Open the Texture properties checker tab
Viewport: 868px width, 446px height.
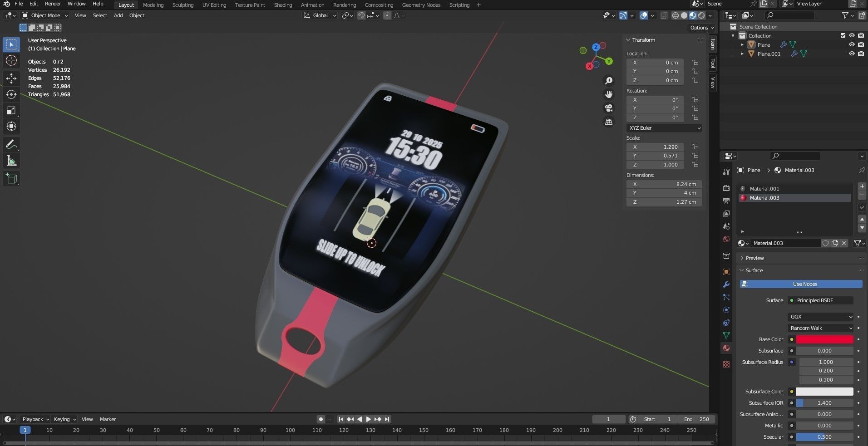[x=726, y=364]
